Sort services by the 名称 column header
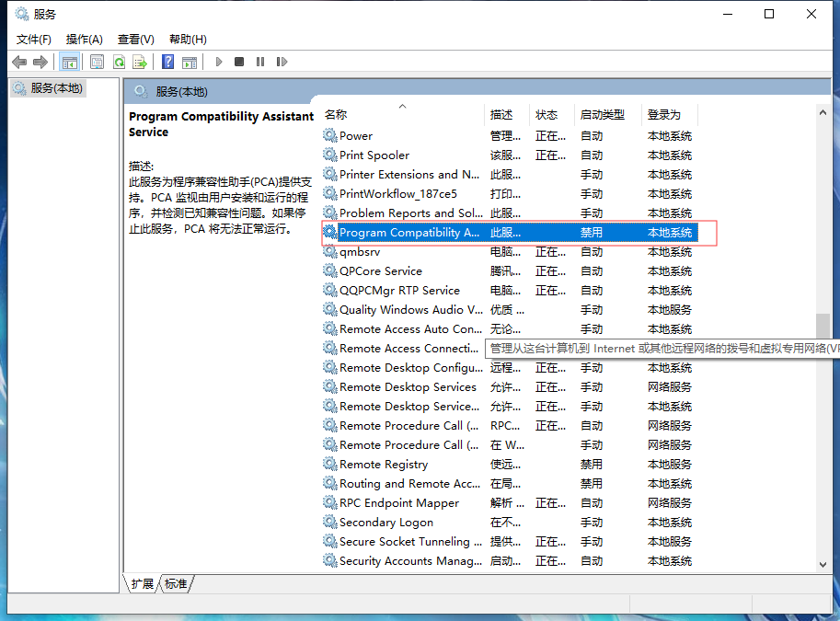 [x=336, y=115]
